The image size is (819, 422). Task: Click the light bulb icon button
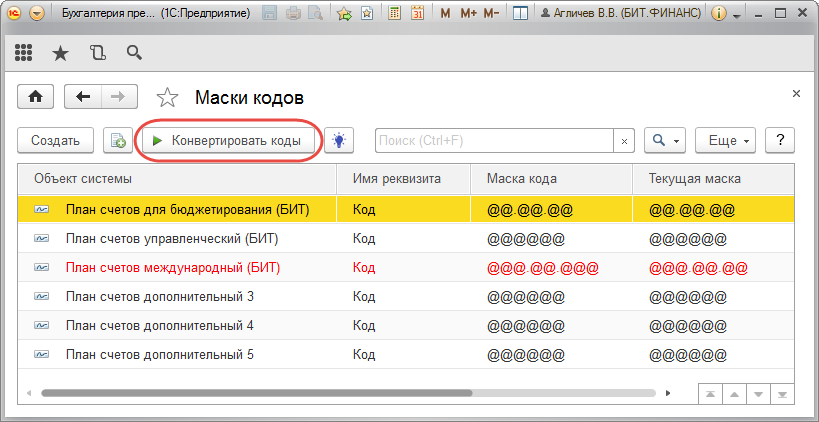341,141
